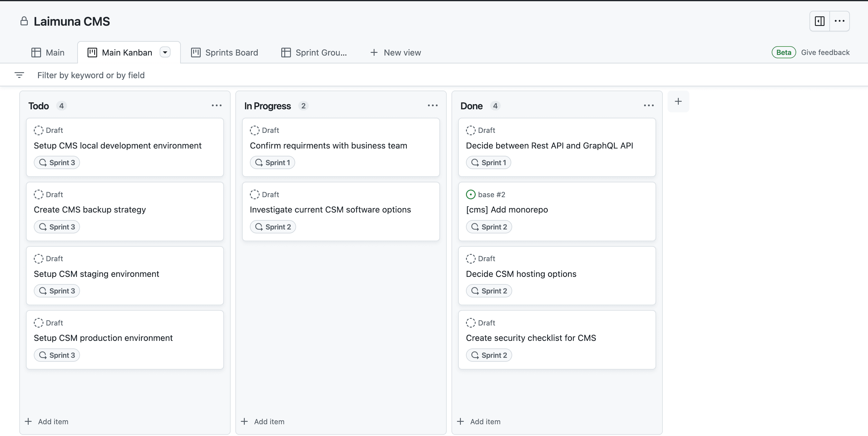Image resolution: width=868 pixels, height=436 pixels.
Task: Click Add item in the Done column
Action: [x=485, y=421]
